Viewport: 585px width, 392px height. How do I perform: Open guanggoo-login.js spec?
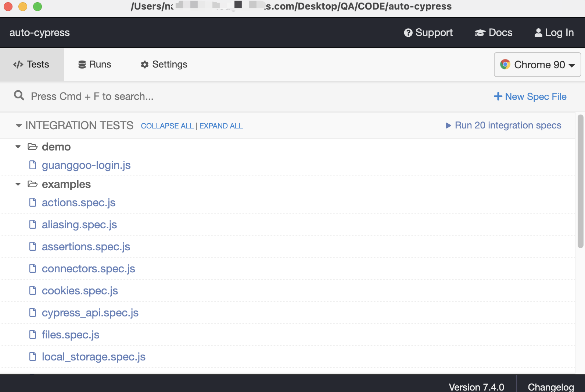click(x=86, y=166)
